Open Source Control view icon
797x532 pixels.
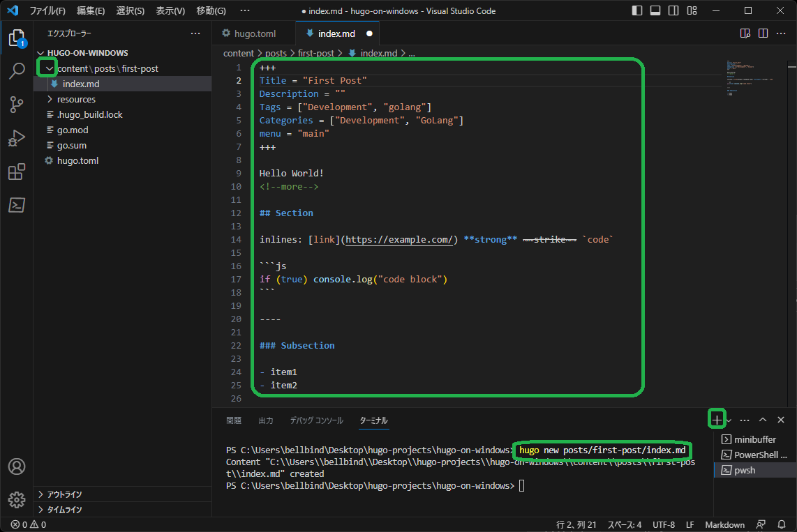[17, 105]
